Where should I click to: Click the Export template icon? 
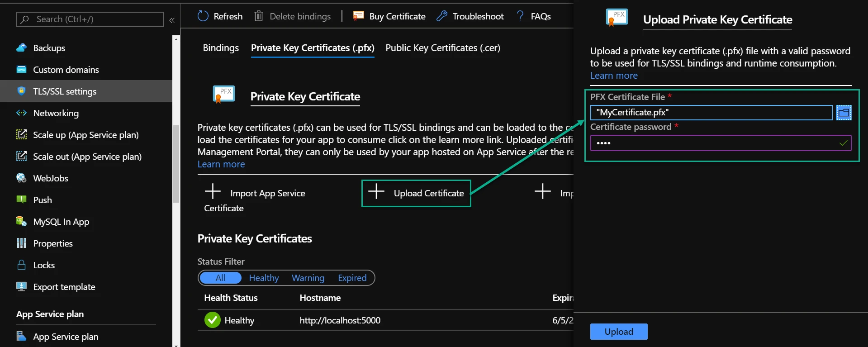(x=21, y=286)
